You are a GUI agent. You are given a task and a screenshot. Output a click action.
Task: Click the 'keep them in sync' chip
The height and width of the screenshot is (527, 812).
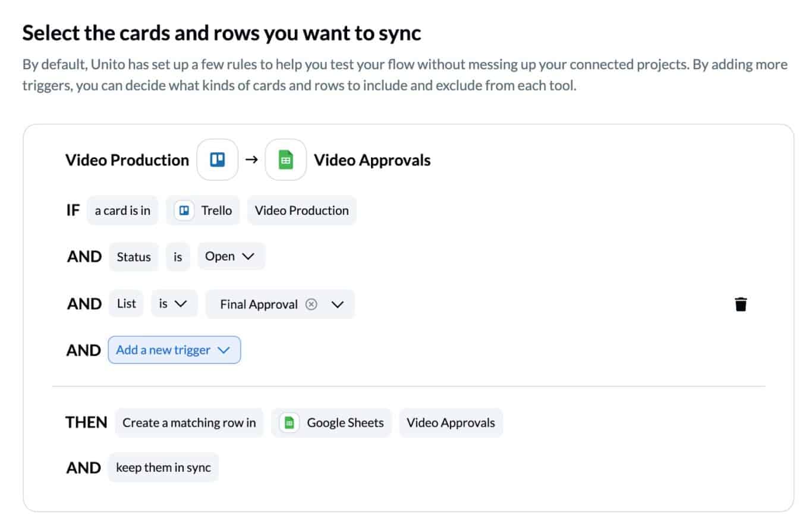pyautogui.click(x=163, y=468)
